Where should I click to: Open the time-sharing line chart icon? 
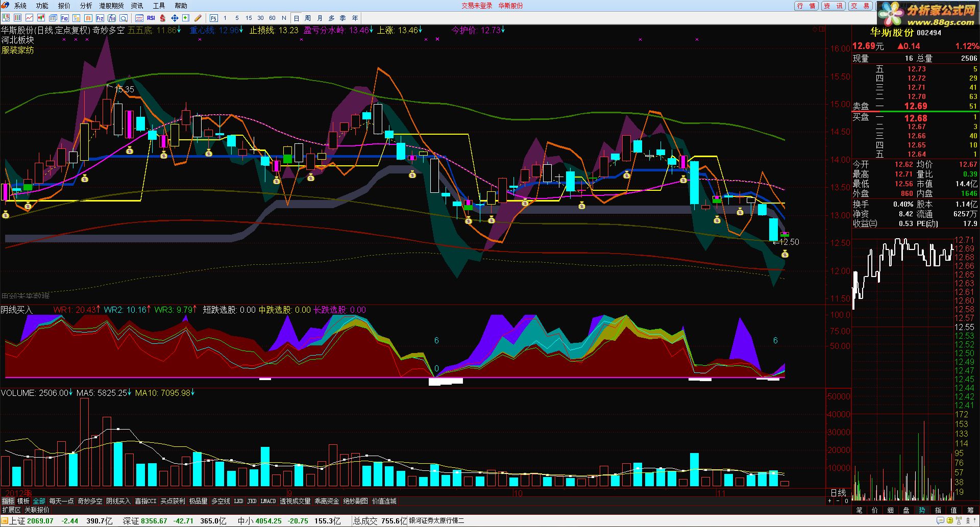coord(29,18)
